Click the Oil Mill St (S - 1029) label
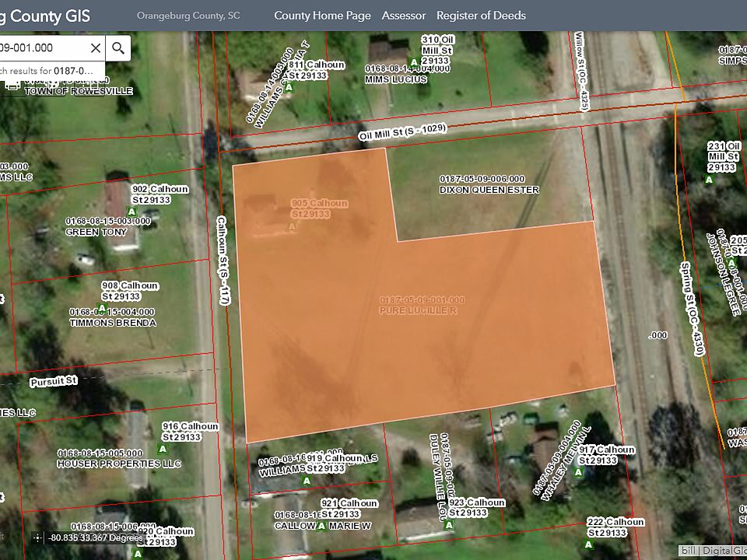Screen dimensions: 747x560 click(x=403, y=132)
